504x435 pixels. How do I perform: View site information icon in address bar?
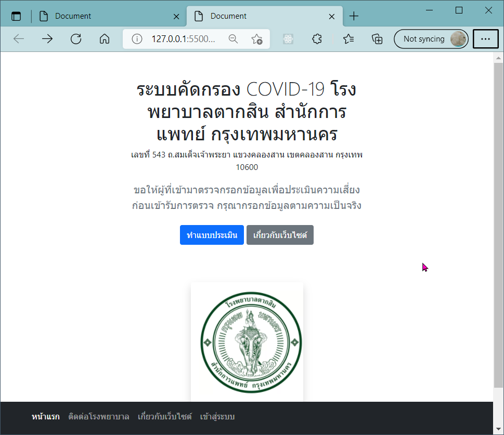coord(137,39)
